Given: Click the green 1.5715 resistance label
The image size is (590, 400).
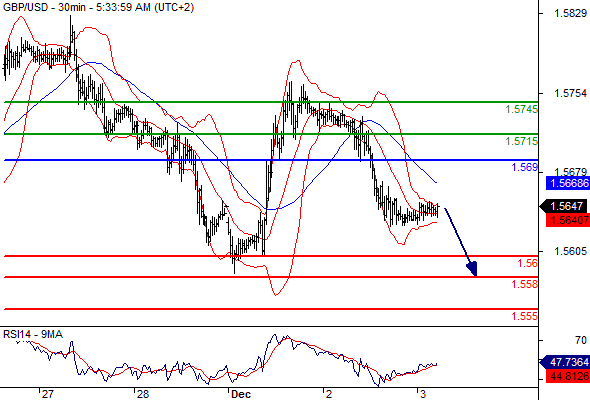Looking at the screenshot, I should point(522,141).
